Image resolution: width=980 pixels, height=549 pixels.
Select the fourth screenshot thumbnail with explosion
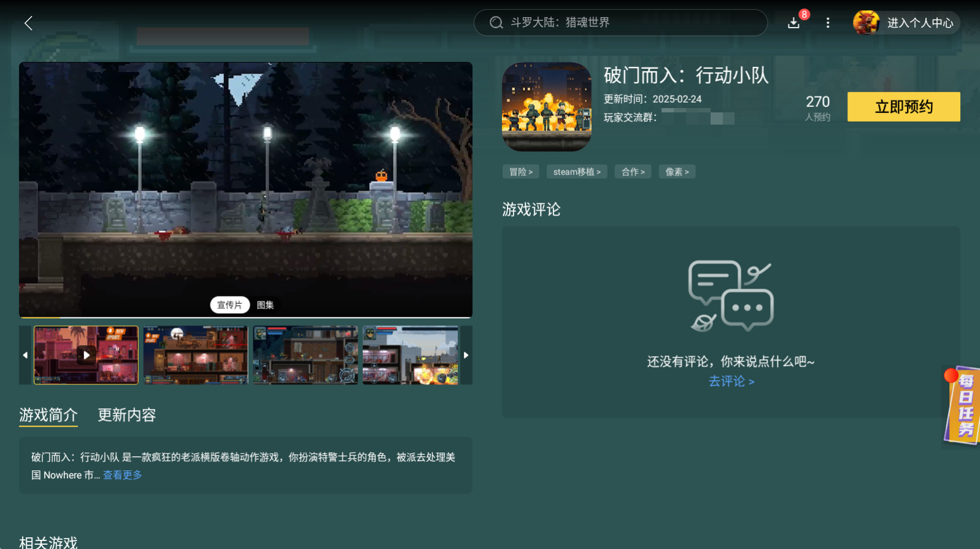click(x=411, y=355)
